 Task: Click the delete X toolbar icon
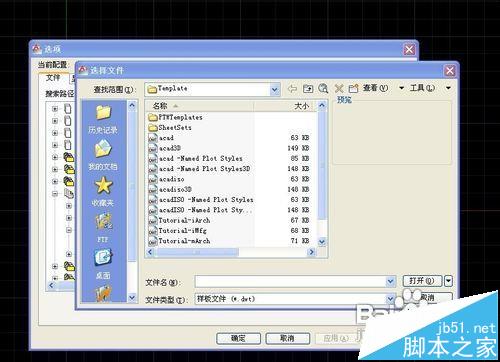coord(339,88)
